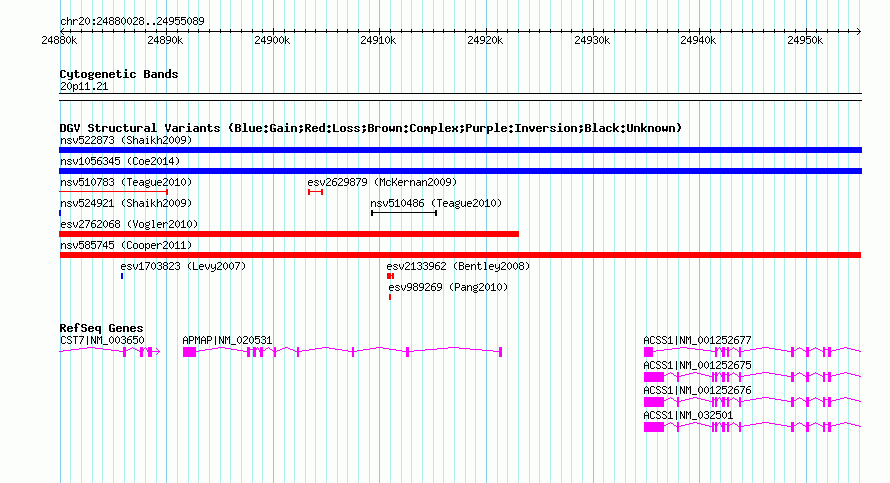Open the esv2133962 (Bentley2008) label
Viewport: 890px width, 483px height.
[458, 266]
